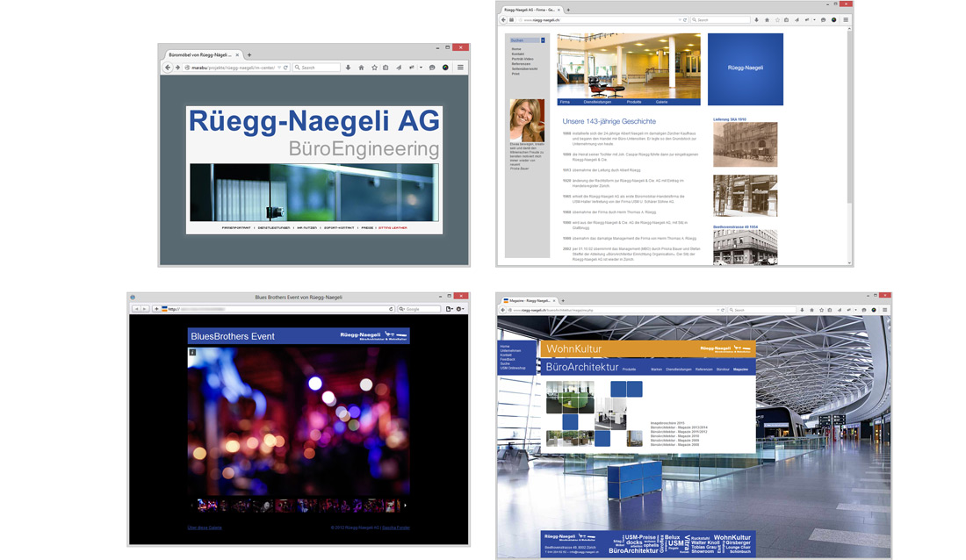Screen dimensions: 966x560
Task: Open Dienstleistungen tab under lobby photo
Action: click(597, 102)
